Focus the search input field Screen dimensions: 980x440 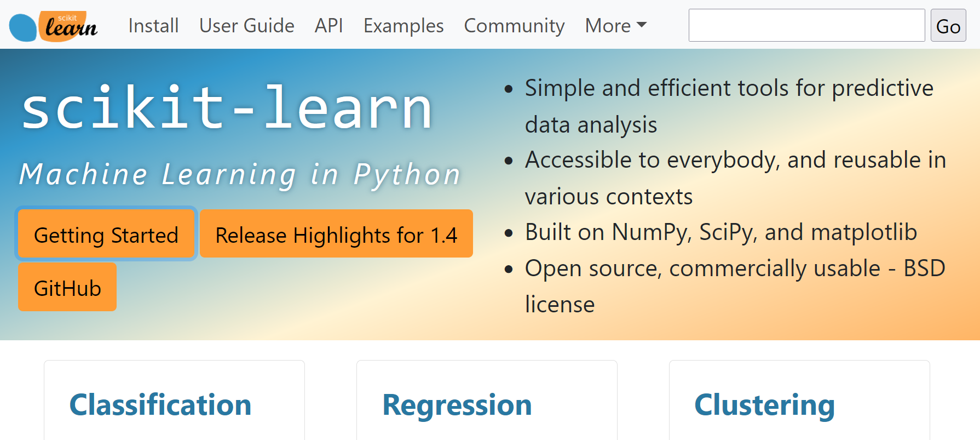click(806, 25)
